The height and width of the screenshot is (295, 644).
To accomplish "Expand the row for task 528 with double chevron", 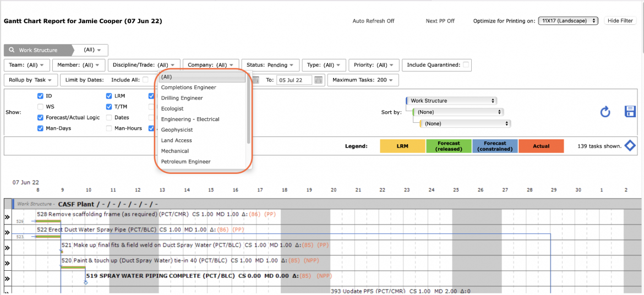I will point(7,216).
